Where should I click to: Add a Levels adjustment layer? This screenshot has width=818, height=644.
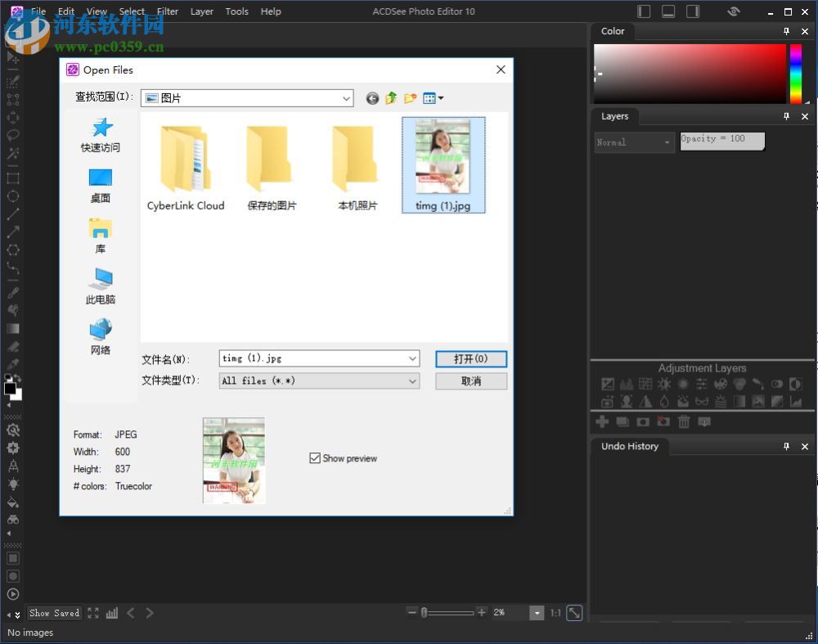coord(626,382)
